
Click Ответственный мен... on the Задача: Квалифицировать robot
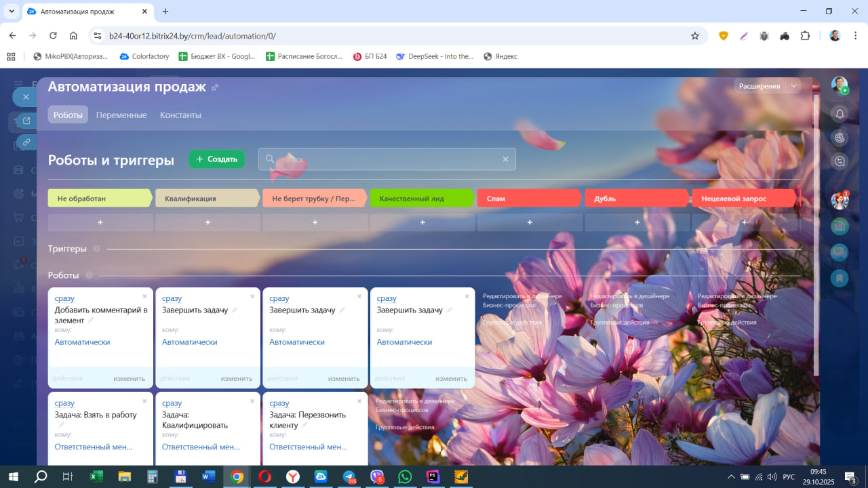201,447
